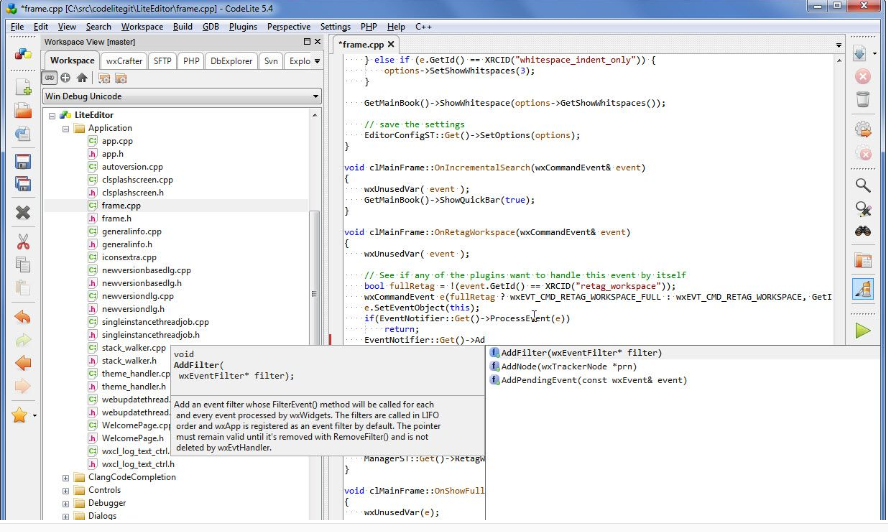This screenshot has height=532, width=888.
Task: Open the Build menu
Action: (x=182, y=27)
